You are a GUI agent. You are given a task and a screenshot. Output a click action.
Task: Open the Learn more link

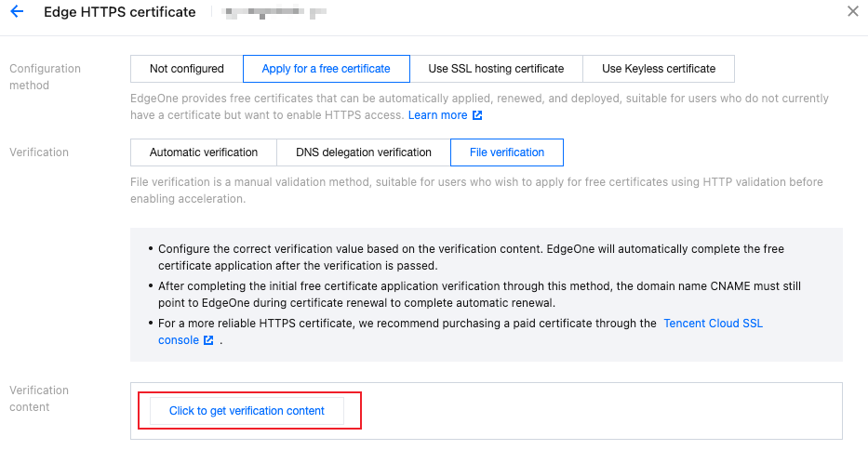437,115
